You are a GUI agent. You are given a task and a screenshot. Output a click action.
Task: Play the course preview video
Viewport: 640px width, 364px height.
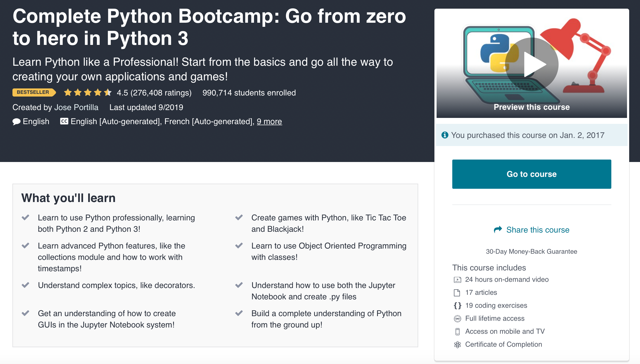point(532,64)
